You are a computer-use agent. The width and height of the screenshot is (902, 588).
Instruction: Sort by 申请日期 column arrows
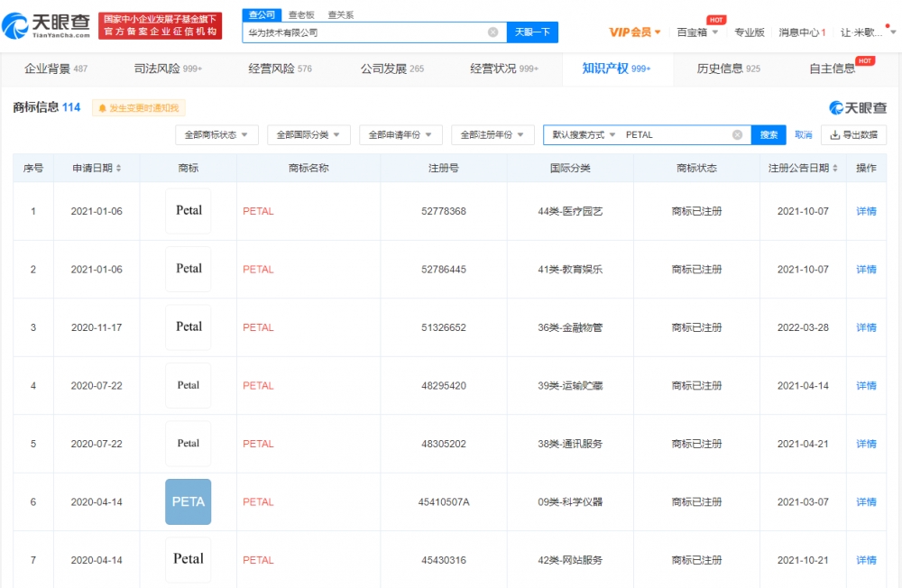point(118,168)
